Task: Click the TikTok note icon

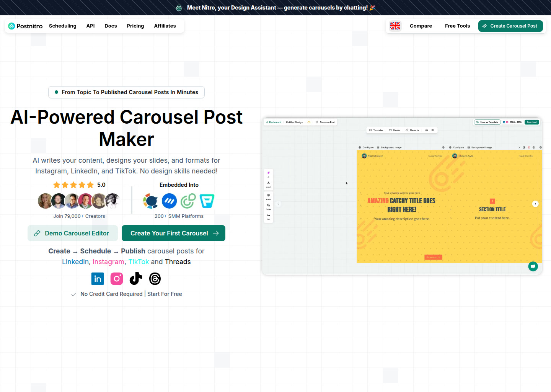Action: coord(136,279)
